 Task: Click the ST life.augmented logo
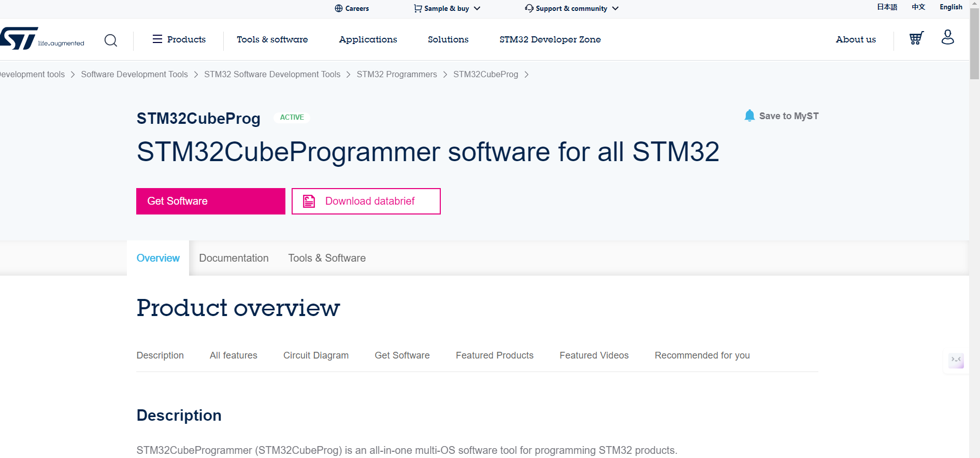click(x=41, y=39)
